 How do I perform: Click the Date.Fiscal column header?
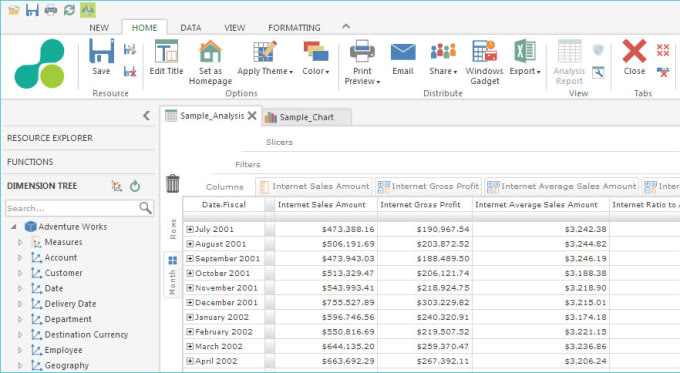[224, 205]
